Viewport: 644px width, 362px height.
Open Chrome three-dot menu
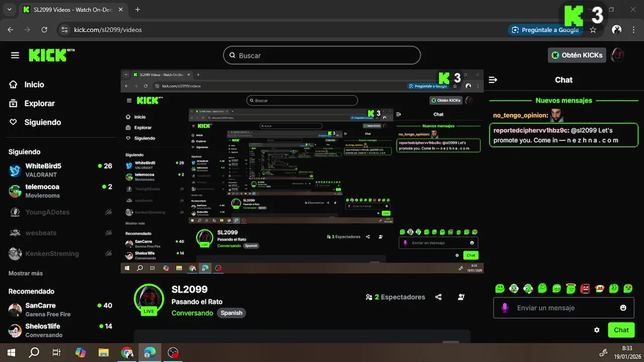[633, 30]
